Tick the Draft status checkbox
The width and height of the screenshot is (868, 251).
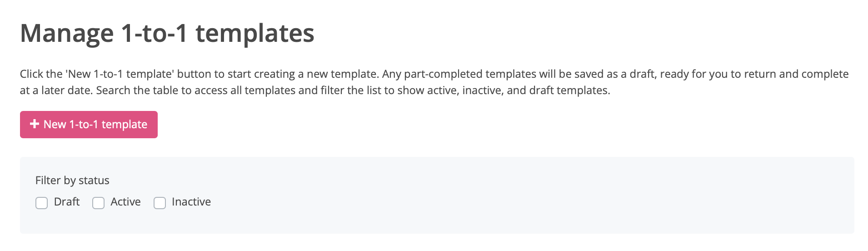click(x=42, y=203)
